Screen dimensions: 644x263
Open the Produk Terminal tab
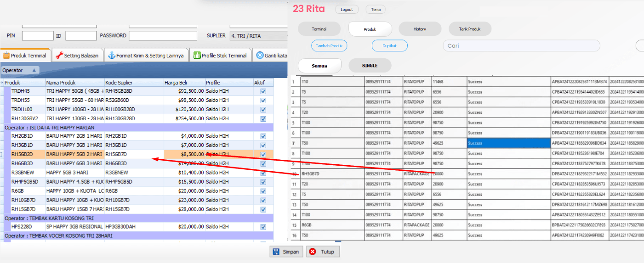click(x=25, y=56)
